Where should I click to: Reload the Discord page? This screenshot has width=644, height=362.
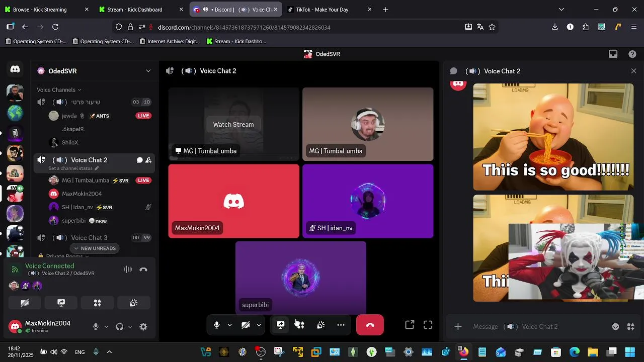pyautogui.click(x=55, y=27)
